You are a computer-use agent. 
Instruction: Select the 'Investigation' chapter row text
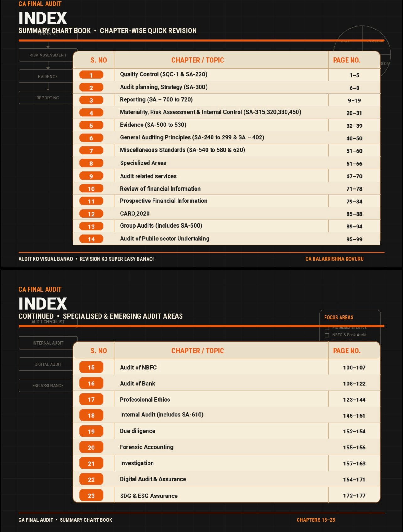pos(137,463)
